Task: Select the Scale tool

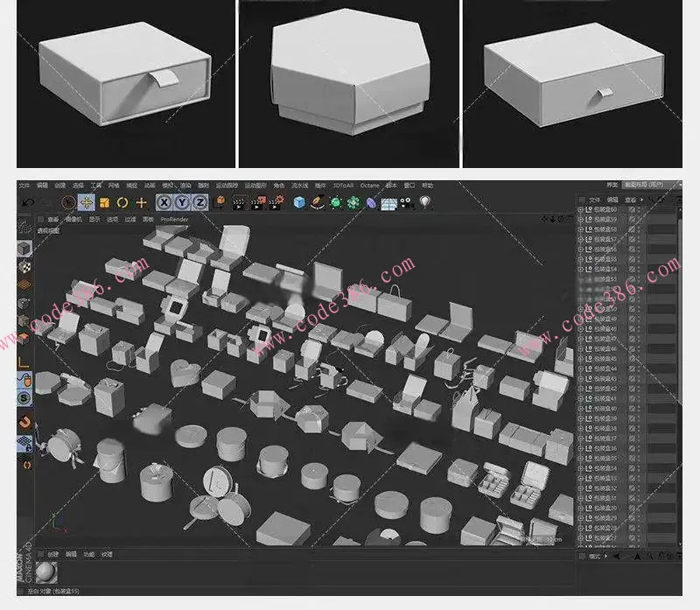Action: click(x=105, y=202)
